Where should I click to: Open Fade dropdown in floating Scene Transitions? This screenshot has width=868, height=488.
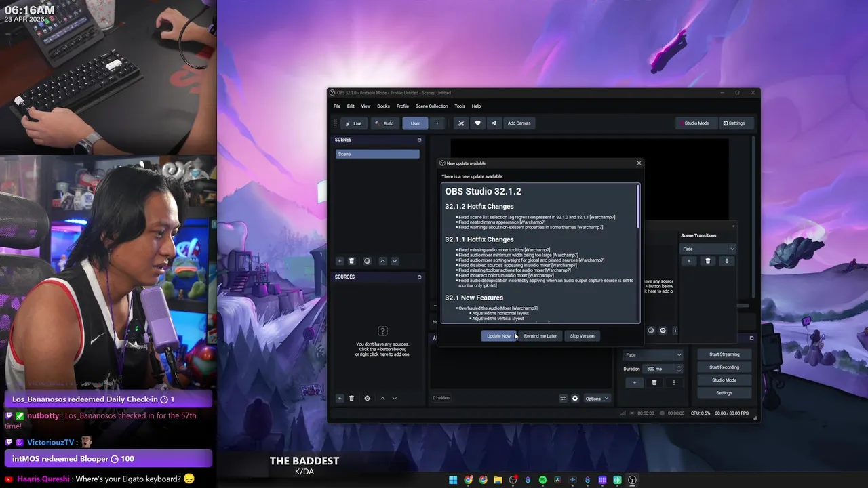708,249
